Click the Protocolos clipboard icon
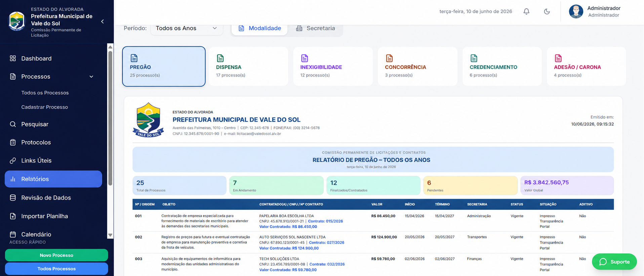The image size is (644, 276). (13, 143)
